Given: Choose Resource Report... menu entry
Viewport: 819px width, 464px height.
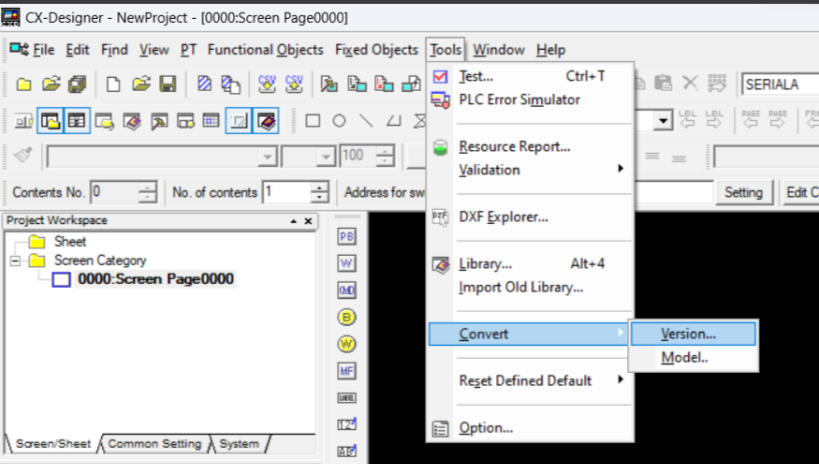Looking at the screenshot, I should click(x=530, y=147).
